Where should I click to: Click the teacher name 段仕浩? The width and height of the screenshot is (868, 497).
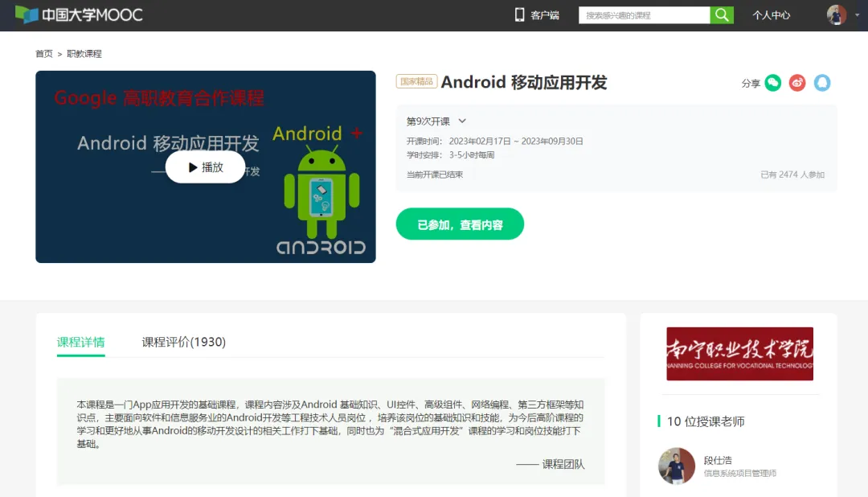pyautogui.click(x=718, y=461)
